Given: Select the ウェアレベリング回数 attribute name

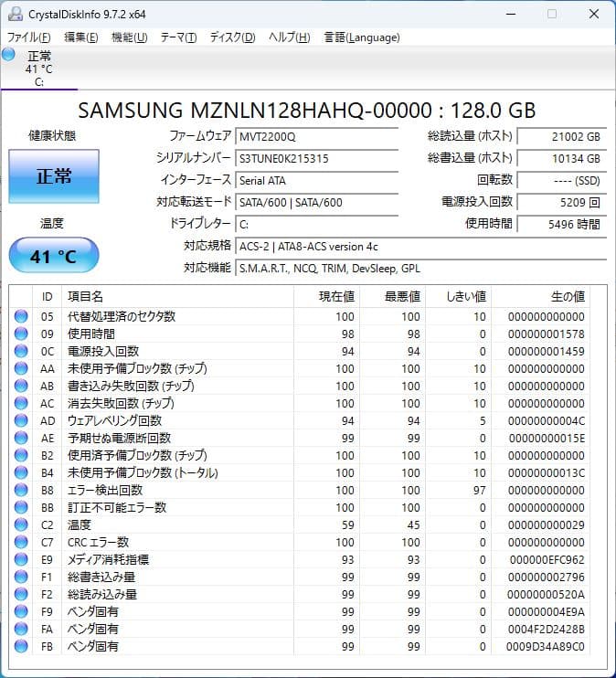Looking at the screenshot, I should pyautogui.click(x=114, y=420).
